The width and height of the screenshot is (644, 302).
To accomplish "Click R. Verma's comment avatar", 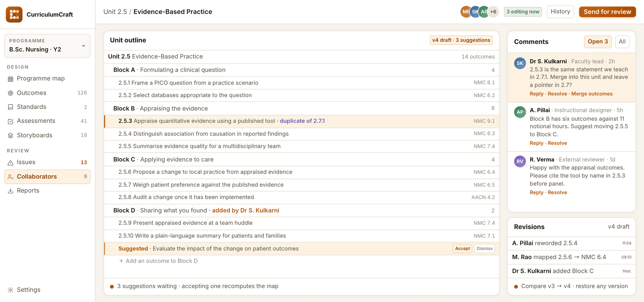I will (x=520, y=161).
